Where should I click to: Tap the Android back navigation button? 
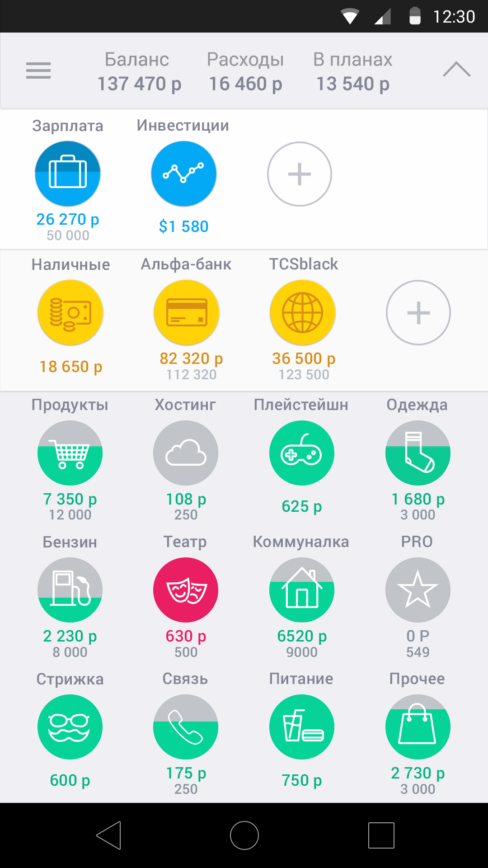109,835
